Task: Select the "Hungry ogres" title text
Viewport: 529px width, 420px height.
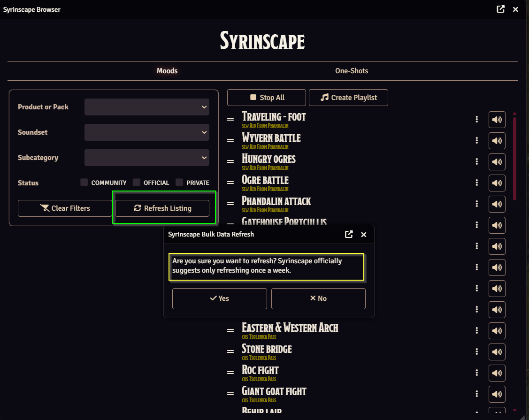Action: (269, 159)
